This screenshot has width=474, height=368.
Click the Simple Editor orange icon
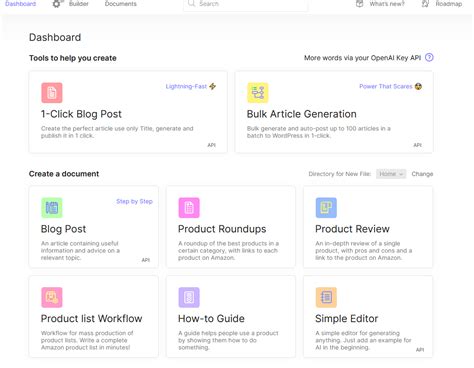coord(326,297)
